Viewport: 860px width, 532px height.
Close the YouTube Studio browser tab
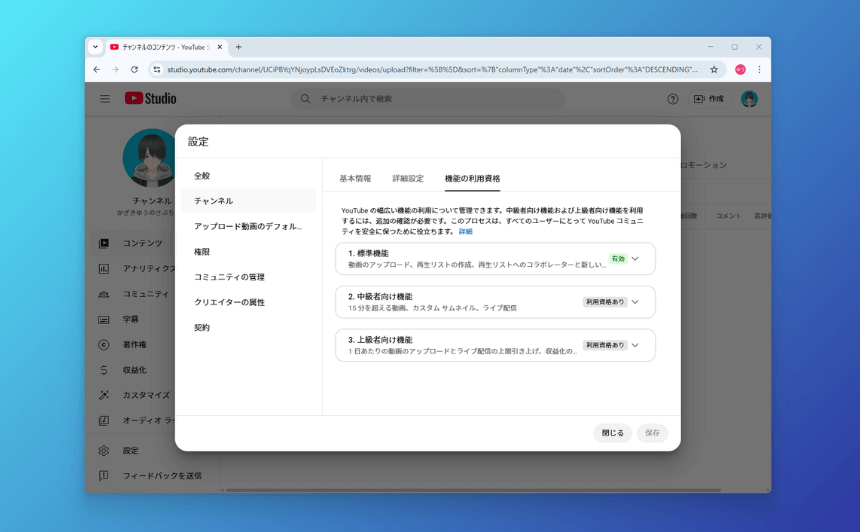click(x=219, y=47)
